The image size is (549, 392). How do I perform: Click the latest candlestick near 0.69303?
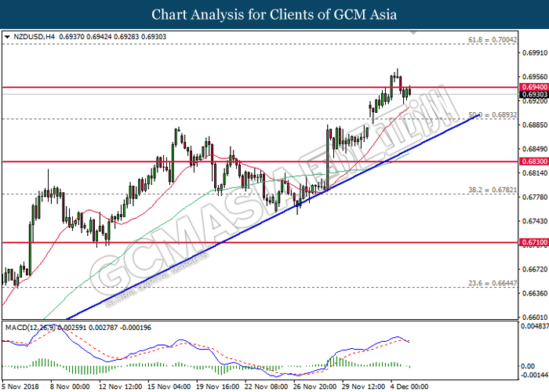tap(410, 93)
